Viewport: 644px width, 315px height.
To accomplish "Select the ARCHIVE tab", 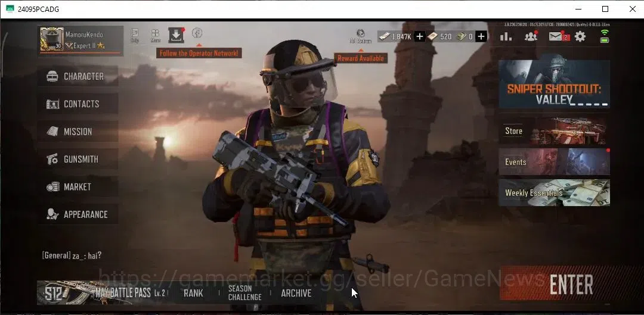I will [x=296, y=293].
